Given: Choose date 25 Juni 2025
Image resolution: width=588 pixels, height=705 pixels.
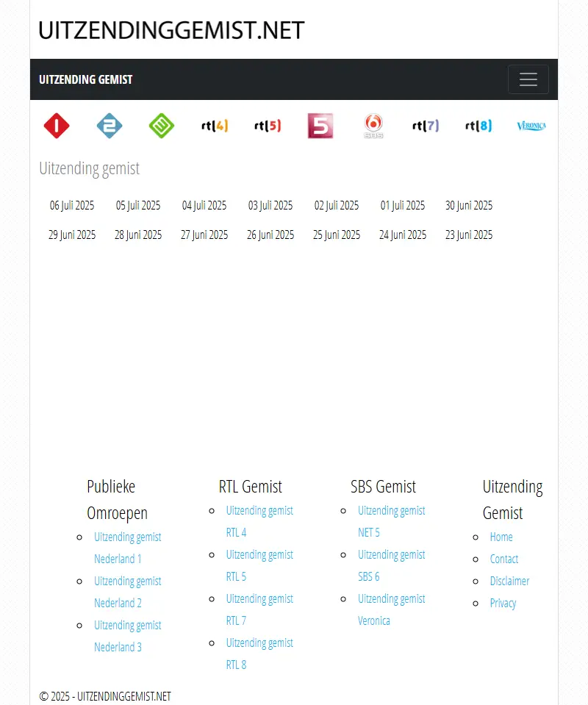Looking at the screenshot, I should click(x=336, y=235).
